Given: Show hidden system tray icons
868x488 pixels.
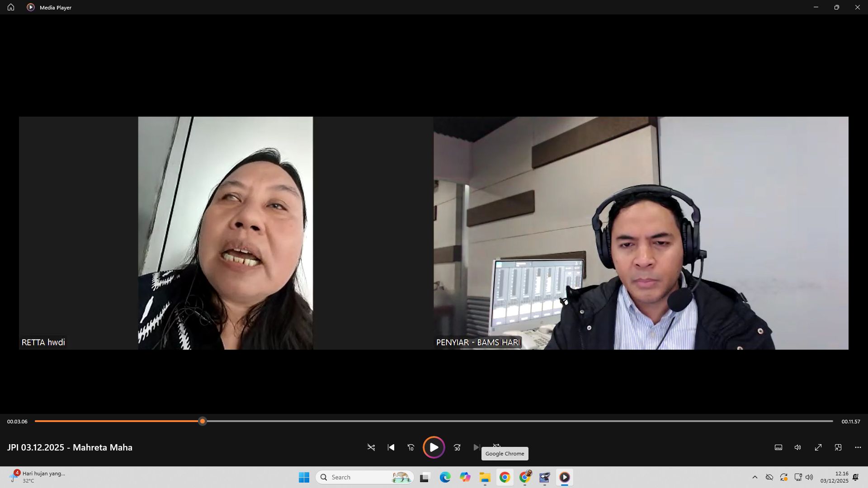Looking at the screenshot, I should [x=755, y=477].
